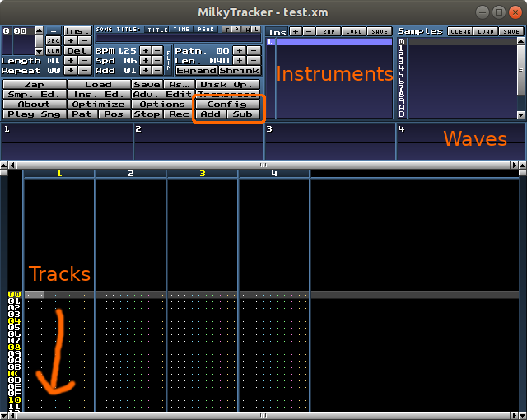Viewport: 527px width, 420px height.
Task: Click plus under the Ins. order button
Action: point(71,40)
